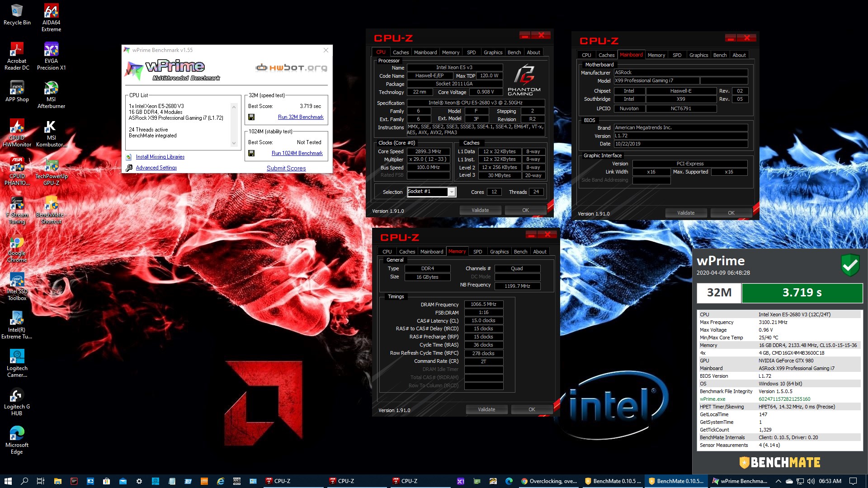Open Acrobat Reader DC desktop icon
The width and height of the screenshot is (868, 488).
pyautogui.click(x=17, y=56)
